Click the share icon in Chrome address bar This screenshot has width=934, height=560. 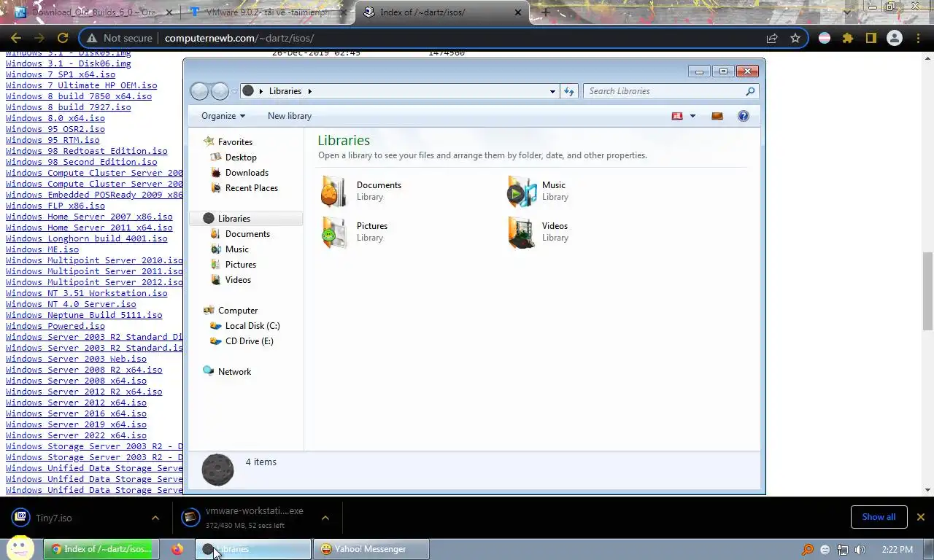772,38
